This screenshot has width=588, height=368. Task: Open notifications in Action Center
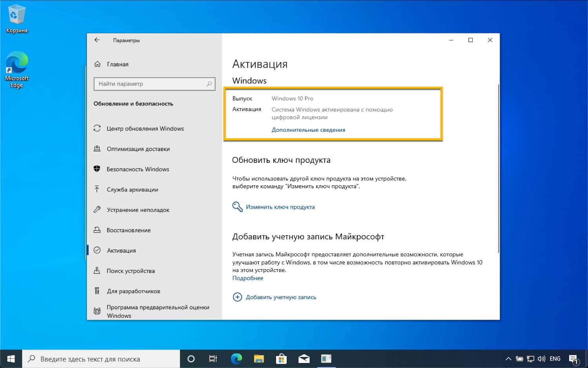tap(573, 358)
